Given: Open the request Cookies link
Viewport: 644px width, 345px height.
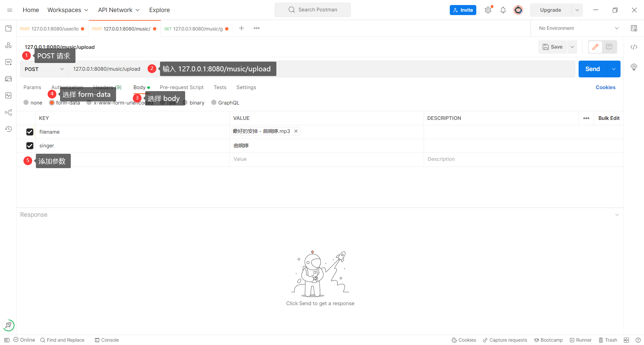Looking at the screenshot, I should pyautogui.click(x=605, y=87).
